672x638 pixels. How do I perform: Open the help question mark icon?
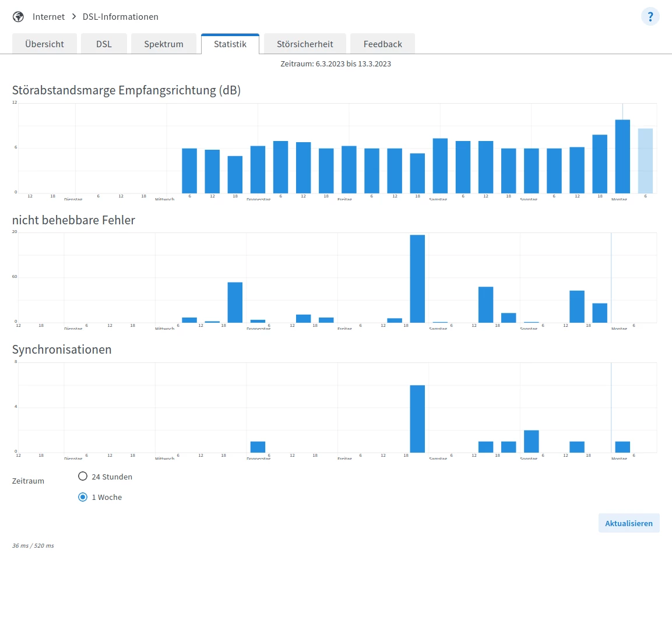(650, 17)
